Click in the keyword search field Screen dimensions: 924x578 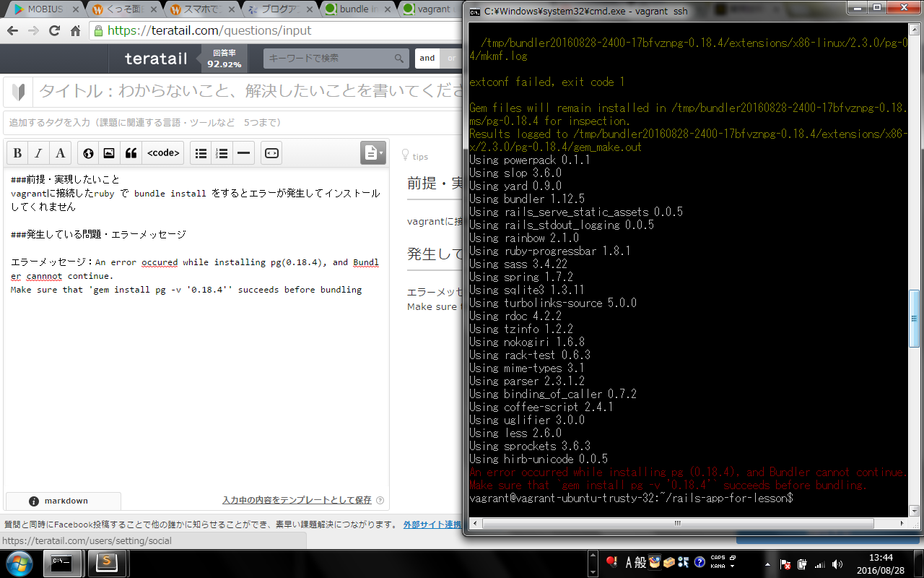pyautogui.click(x=329, y=59)
